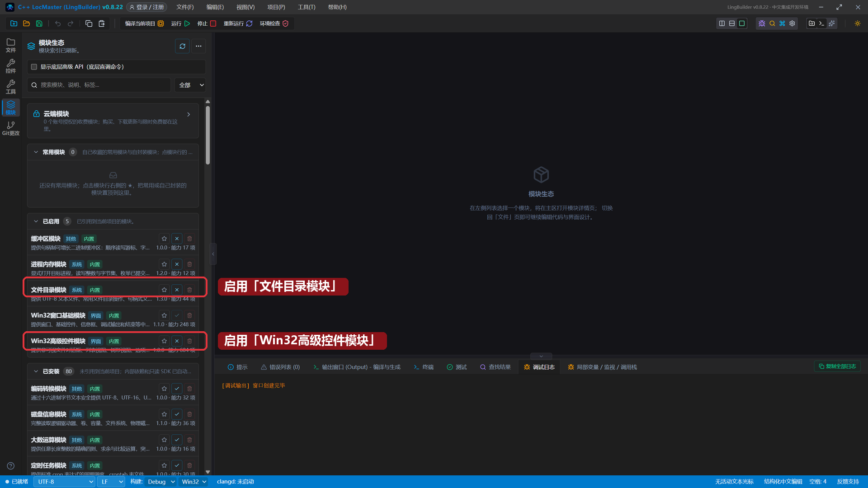This screenshot has height=488, width=868.
Task: Delete the 进程内存模块 with trash icon
Action: click(x=189, y=264)
